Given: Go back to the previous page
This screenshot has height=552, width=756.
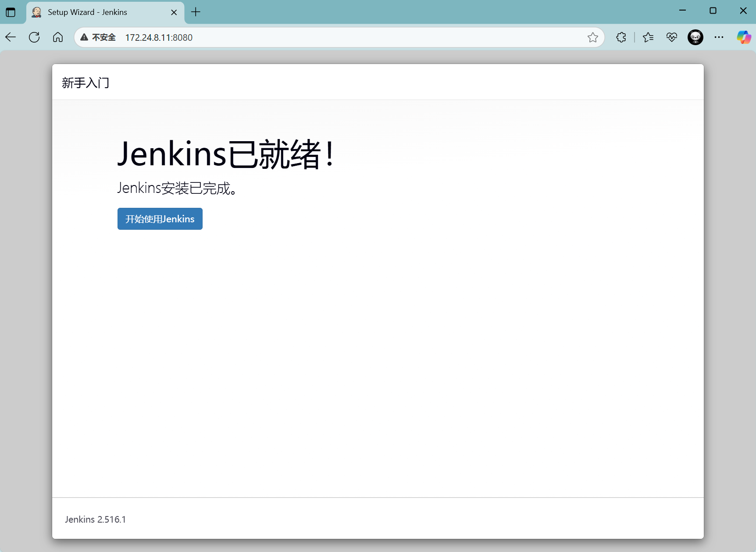Looking at the screenshot, I should click(x=11, y=37).
